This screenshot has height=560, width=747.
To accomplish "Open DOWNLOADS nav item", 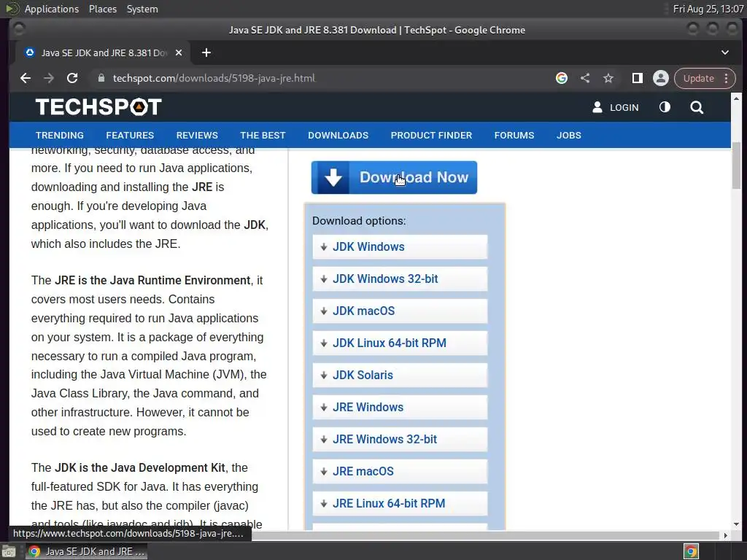I will click(x=338, y=135).
